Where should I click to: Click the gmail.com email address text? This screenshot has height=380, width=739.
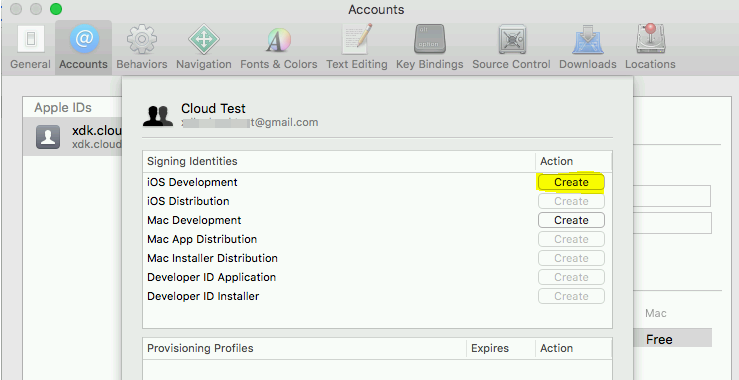pos(250,123)
